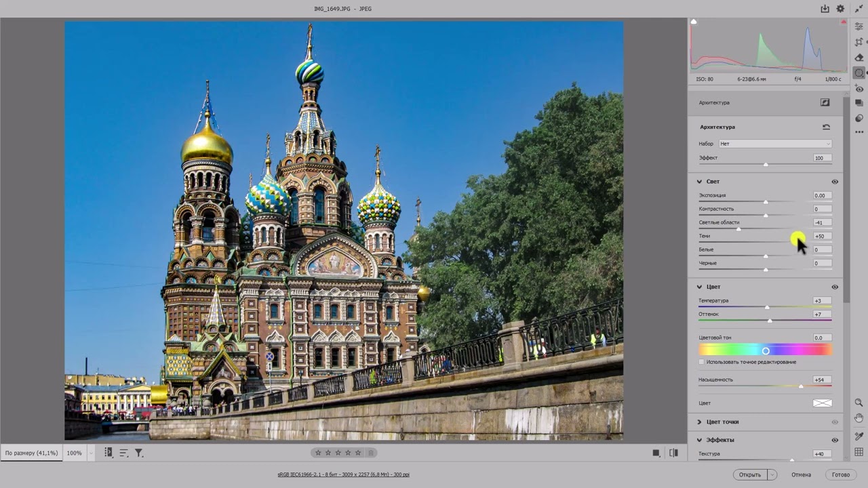Open the filter funnel icon

tap(138, 453)
